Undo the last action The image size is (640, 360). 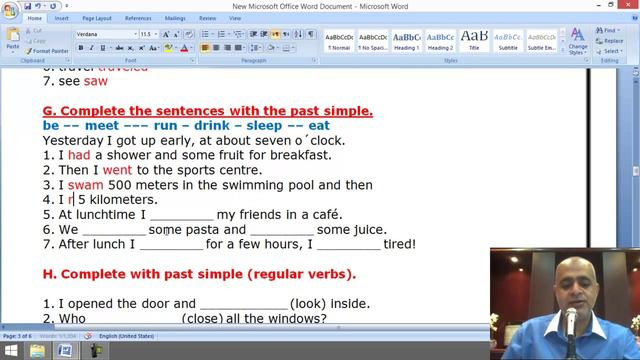tap(38, 6)
